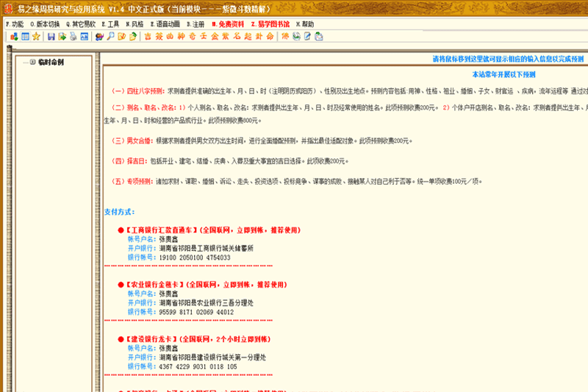This screenshot has height=392, width=588.
Task: Open the E.工具 menu
Action: point(110,24)
